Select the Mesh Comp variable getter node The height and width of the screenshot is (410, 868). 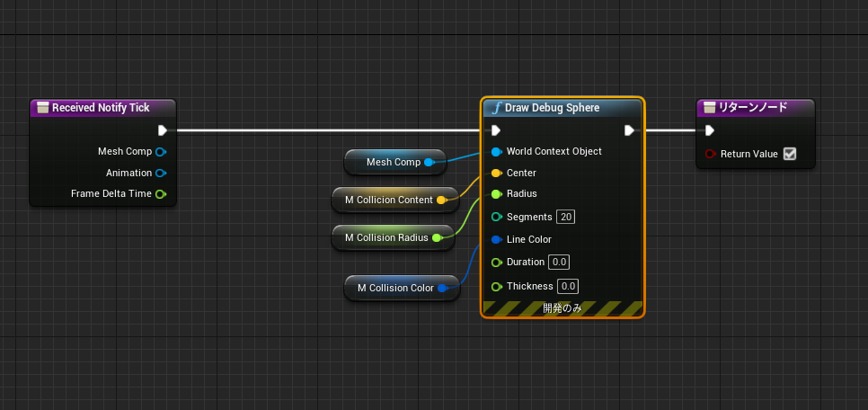(395, 162)
